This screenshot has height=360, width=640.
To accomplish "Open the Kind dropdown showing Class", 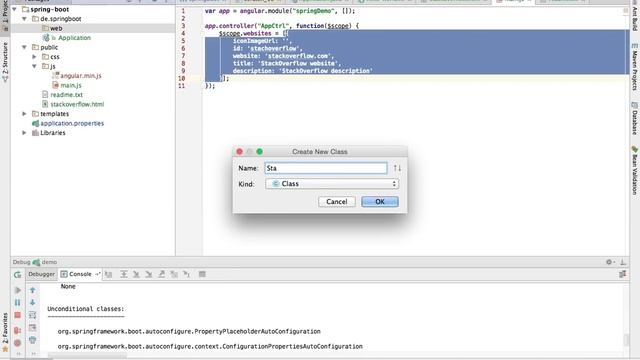I will 332,184.
